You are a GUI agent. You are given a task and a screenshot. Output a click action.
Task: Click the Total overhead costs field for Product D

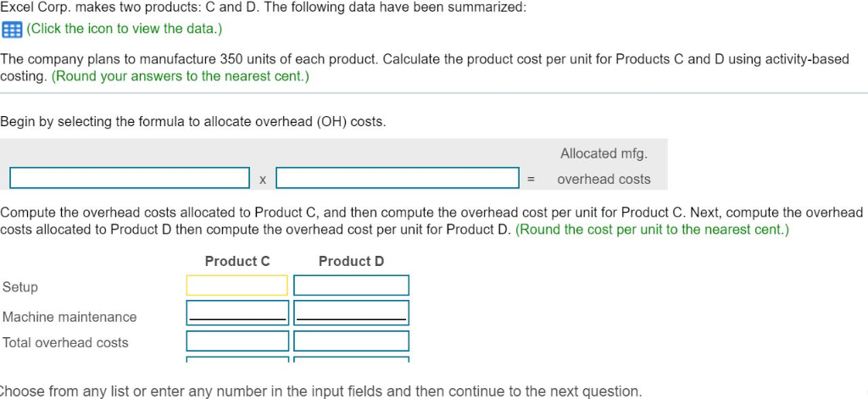pyautogui.click(x=351, y=341)
